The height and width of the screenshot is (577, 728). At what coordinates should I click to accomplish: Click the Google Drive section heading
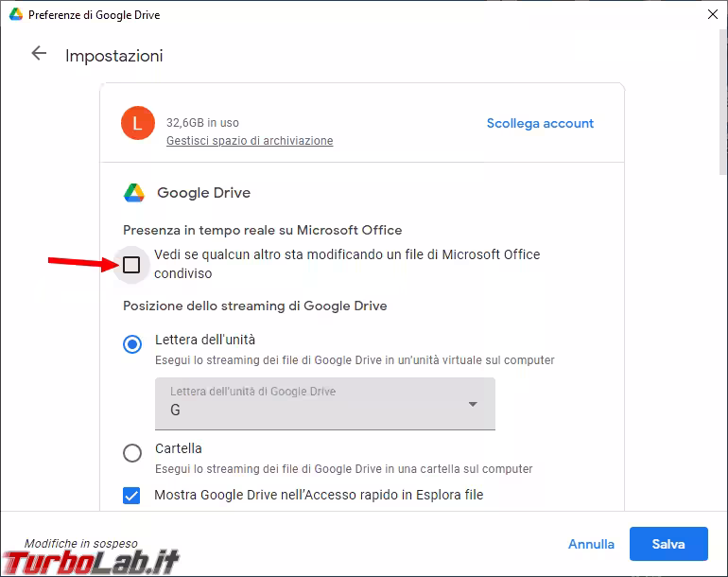(203, 193)
